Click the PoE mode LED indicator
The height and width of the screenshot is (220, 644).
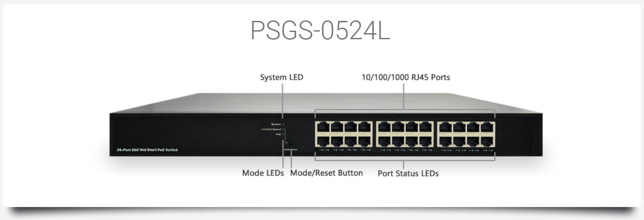pyautogui.click(x=283, y=134)
